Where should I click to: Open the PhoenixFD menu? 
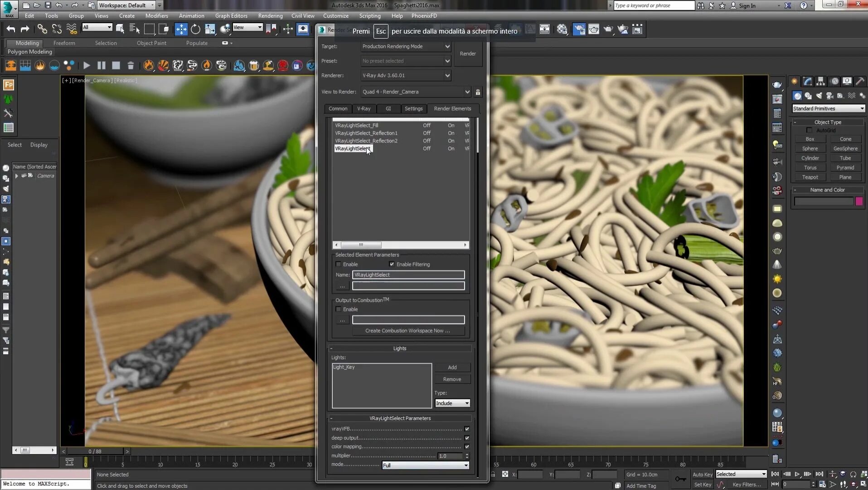tap(424, 16)
